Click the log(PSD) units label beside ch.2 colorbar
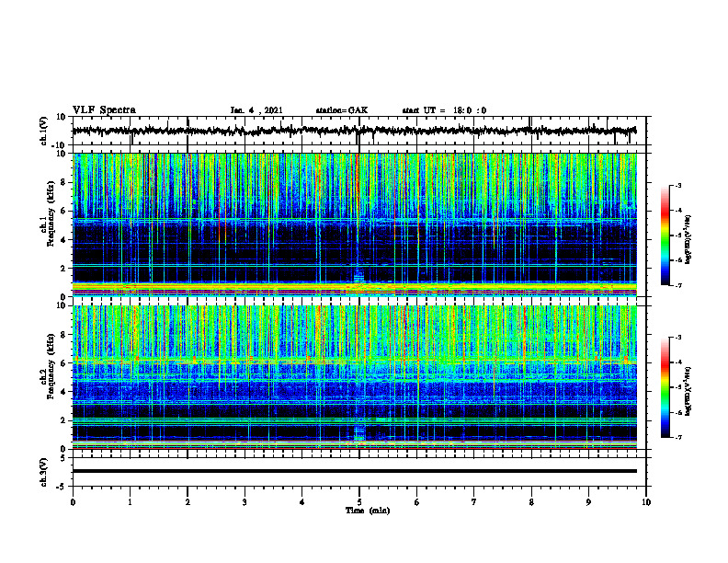This screenshot has width=728, height=563. click(689, 391)
